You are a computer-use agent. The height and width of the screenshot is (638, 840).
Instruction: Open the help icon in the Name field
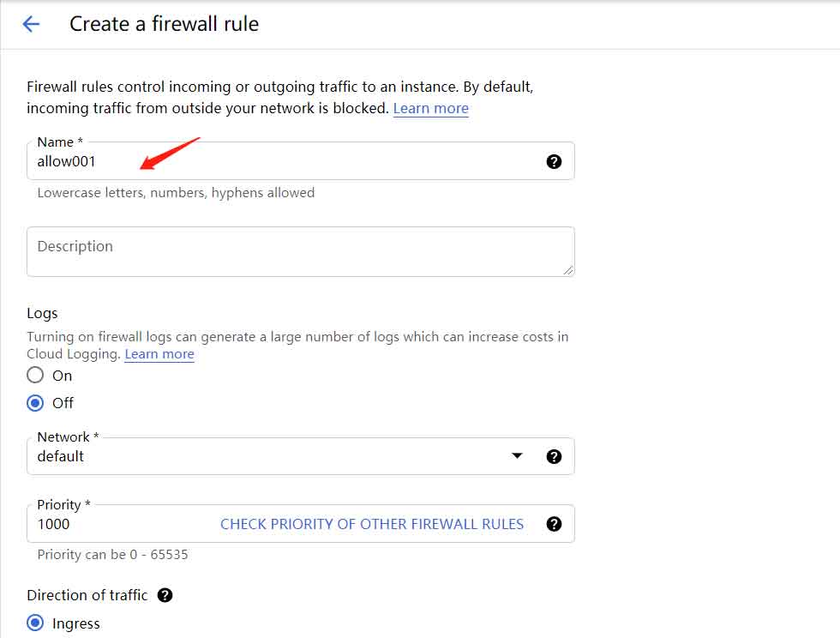(x=554, y=161)
